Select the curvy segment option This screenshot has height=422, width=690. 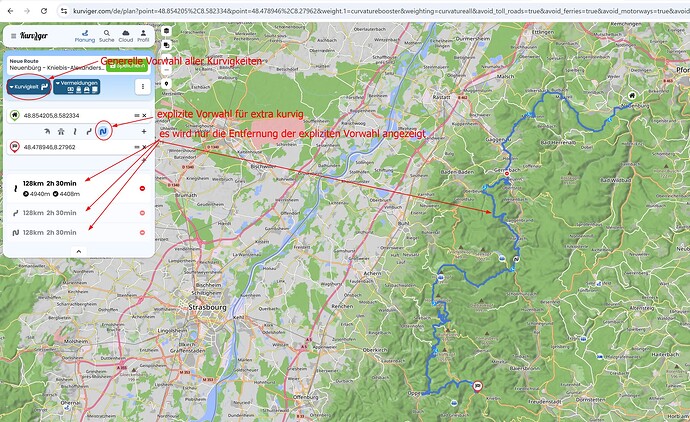[x=89, y=131]
